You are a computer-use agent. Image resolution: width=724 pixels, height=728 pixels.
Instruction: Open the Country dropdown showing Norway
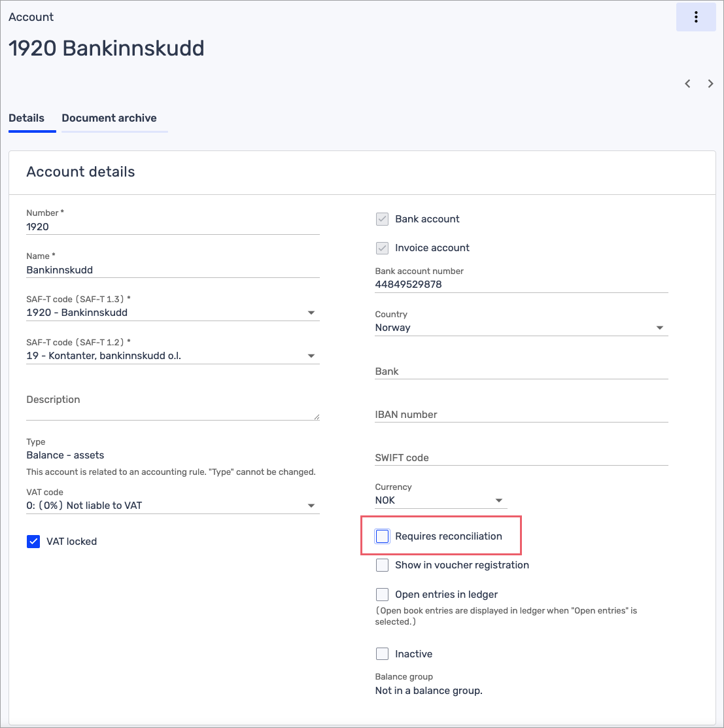tap(521, 328)
